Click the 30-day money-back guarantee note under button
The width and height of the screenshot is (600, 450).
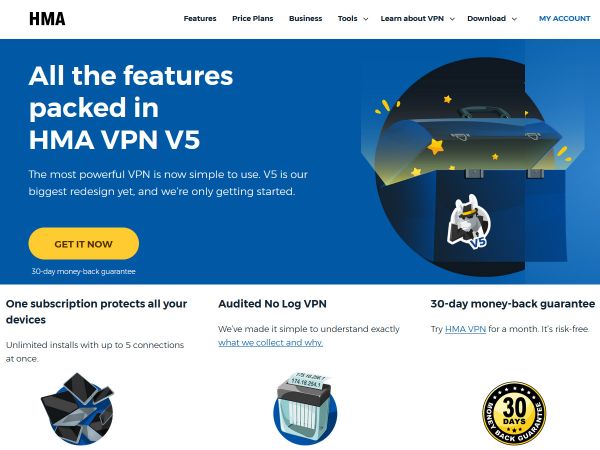coord(83,271)
